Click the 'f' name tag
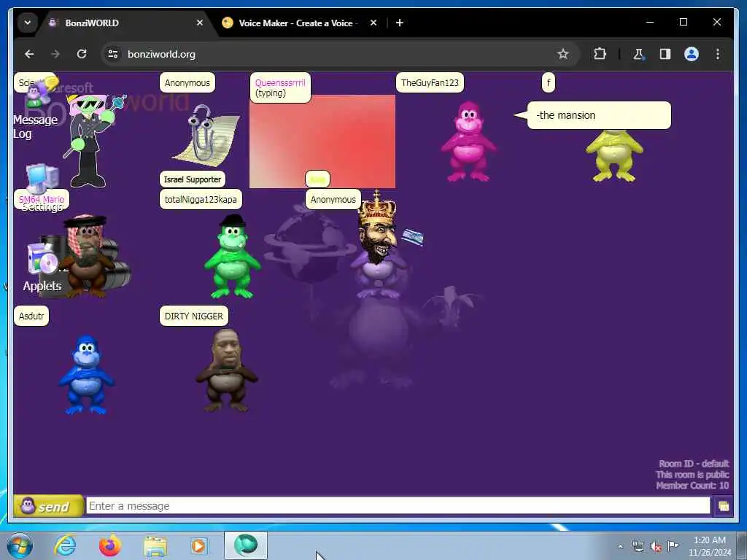 549,83
